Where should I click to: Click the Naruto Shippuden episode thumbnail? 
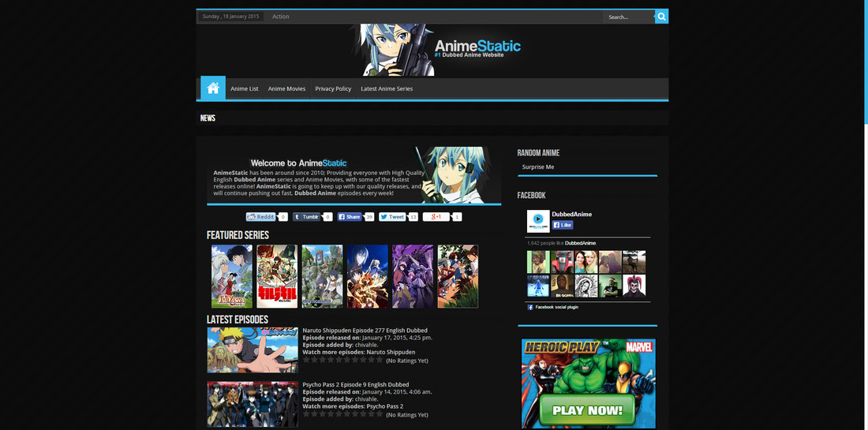(253, 350)
